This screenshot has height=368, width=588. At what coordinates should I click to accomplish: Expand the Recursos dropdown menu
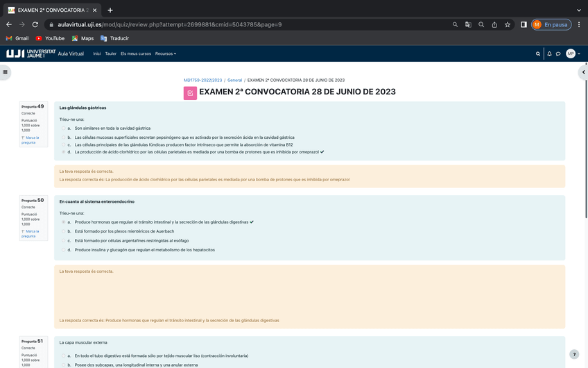coord(165,53)
